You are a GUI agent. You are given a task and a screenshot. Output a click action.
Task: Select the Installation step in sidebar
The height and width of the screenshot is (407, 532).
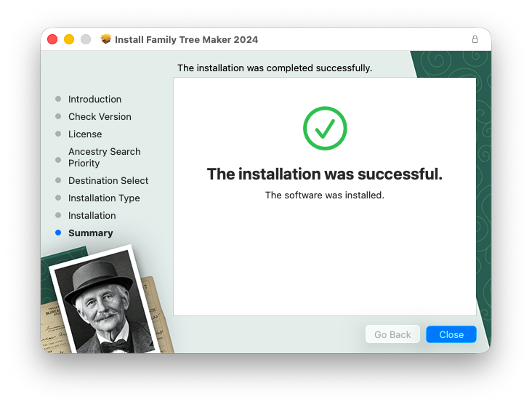pyautogui.click(x=92, y=215)
